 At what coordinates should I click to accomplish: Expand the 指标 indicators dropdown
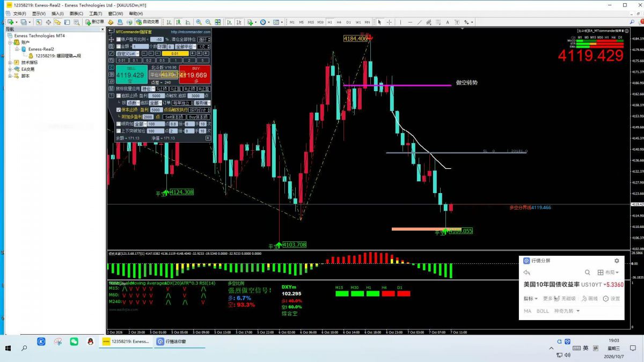tap(531, 299)
